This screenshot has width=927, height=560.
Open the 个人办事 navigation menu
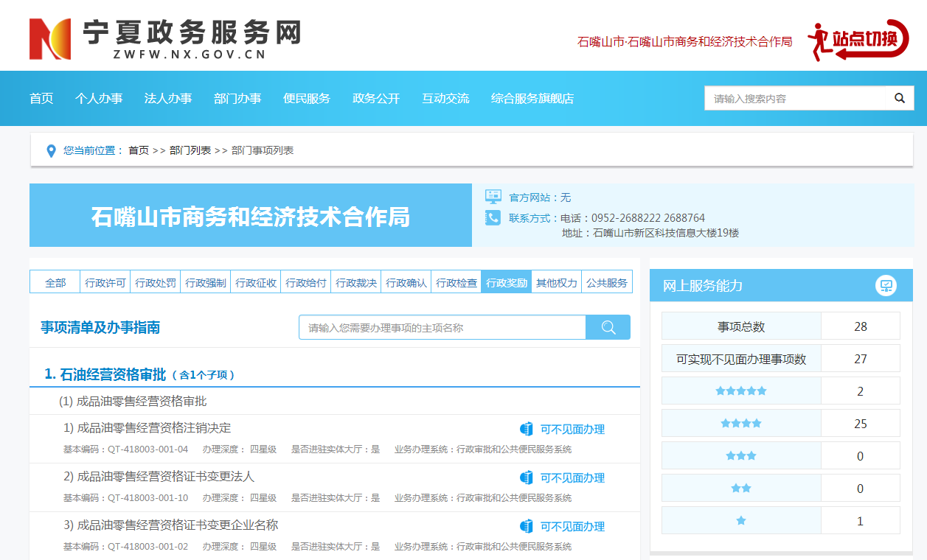tap(99, 99)
